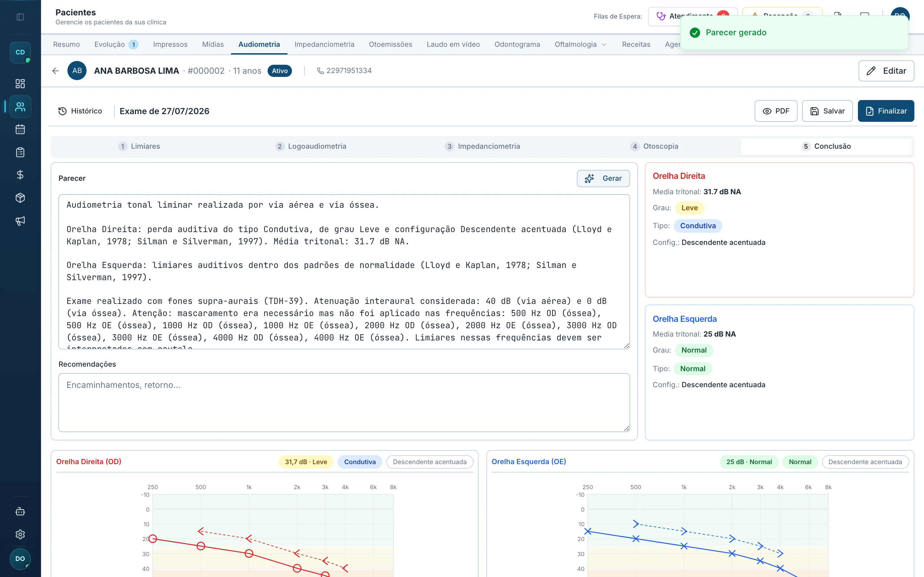Go to step 4 Otoscopia
Image resolution: width=924 pixels, height=577 pixels.
[x=654, y=146]
